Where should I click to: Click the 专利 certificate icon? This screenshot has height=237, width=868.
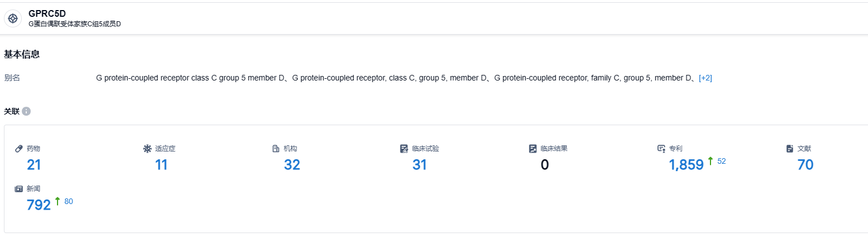click(x=661, y=149)
